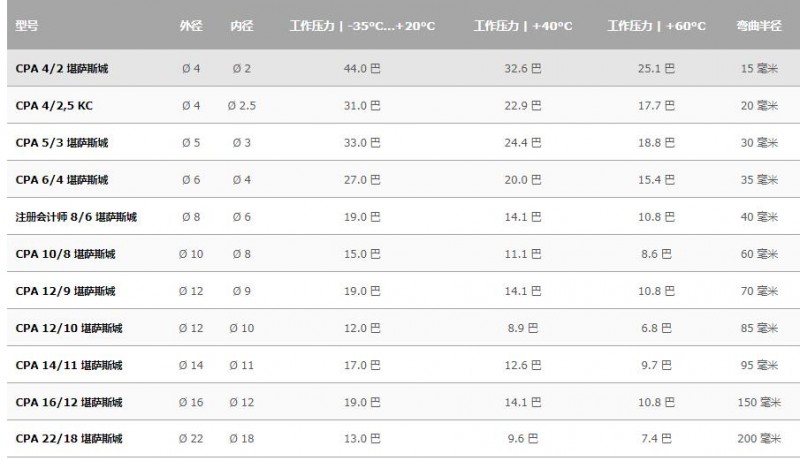Select the CPA 12/9 堪萨斯城 model name
Viewport: 800px width, 461px height.
65,291
